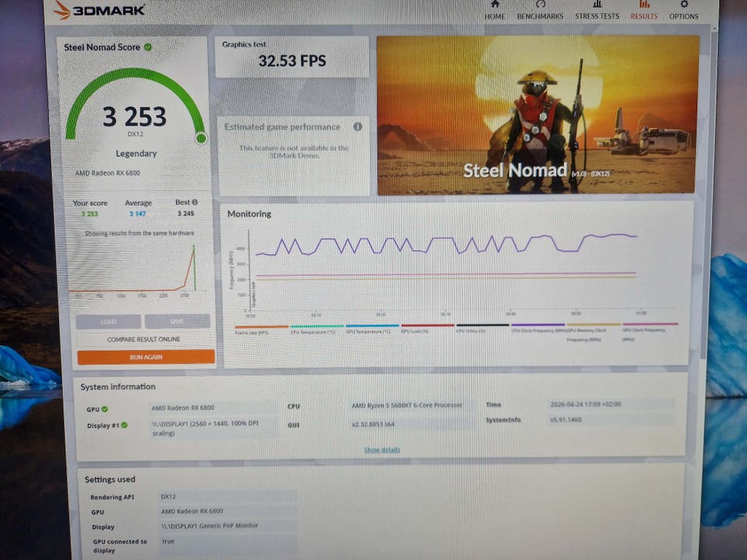Click the 32.53 FPS graphics test value
The image size is (747, 560).
(x=292, y=61)
